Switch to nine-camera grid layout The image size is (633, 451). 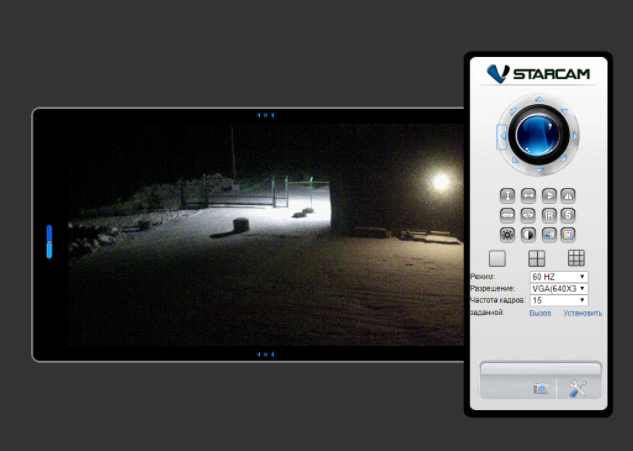click(576, 258)
